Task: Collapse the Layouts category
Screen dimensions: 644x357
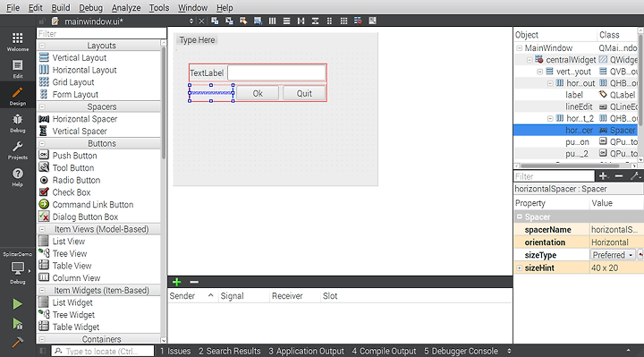Action: click(x=42, y=46)
